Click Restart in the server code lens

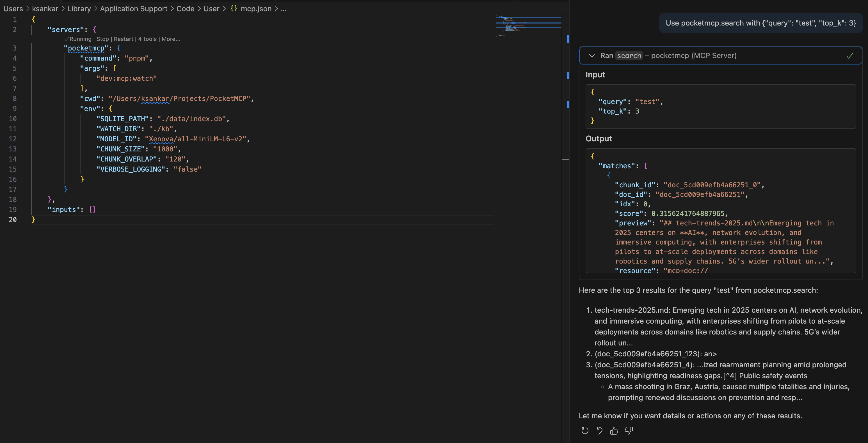tap(123, 39)
